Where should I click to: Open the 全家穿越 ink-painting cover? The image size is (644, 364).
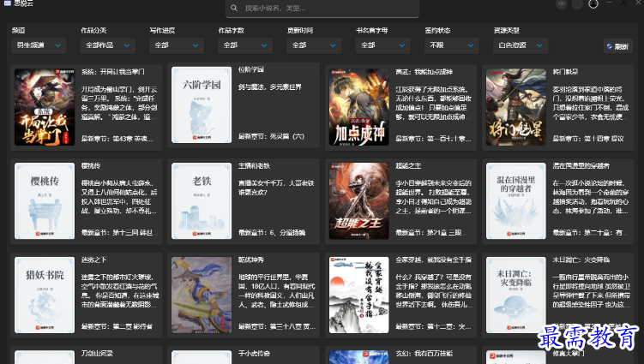358,295
